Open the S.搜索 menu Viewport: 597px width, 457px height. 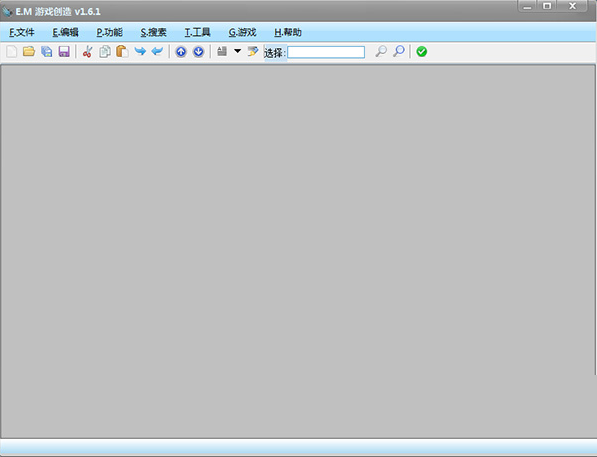click(x=153, y=32)
